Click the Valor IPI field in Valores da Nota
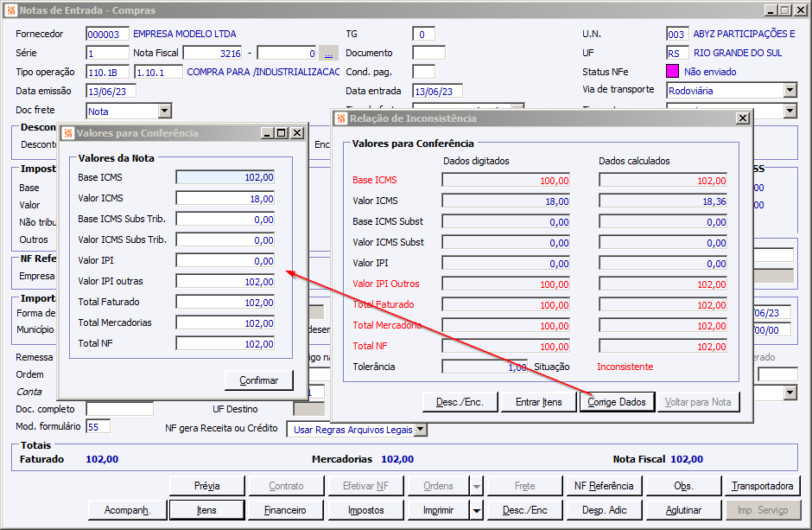The width and height of the screenshot is (812, 530). click(225, 260)
